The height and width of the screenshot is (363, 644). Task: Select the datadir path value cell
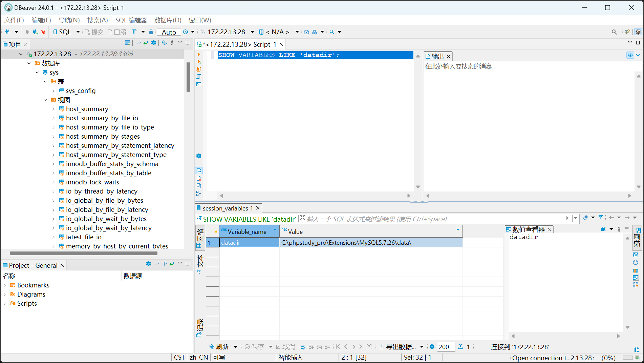point(371,242)
